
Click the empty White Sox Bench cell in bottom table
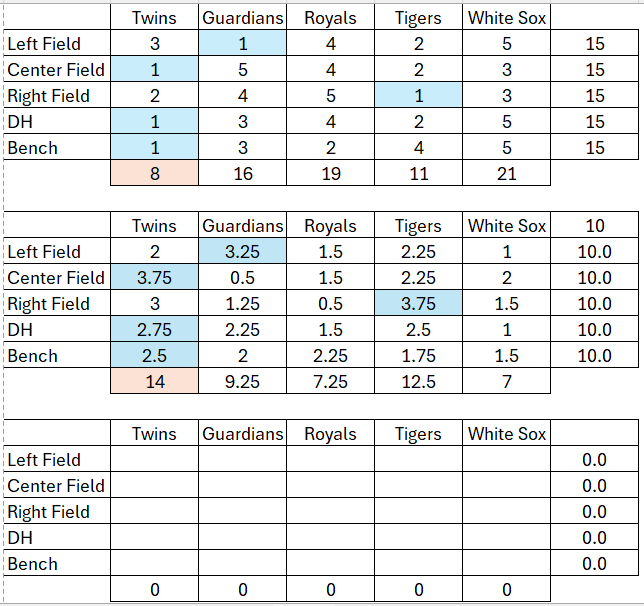tap(507, 564)
